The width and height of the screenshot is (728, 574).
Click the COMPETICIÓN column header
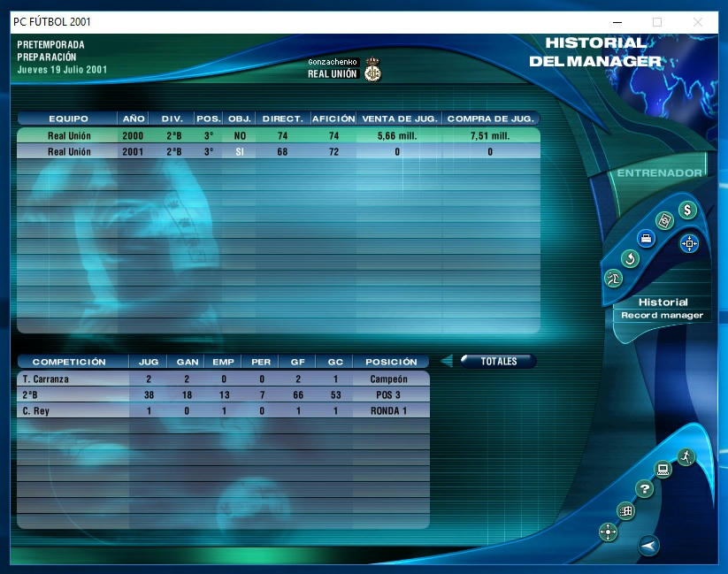pos(69,362)
